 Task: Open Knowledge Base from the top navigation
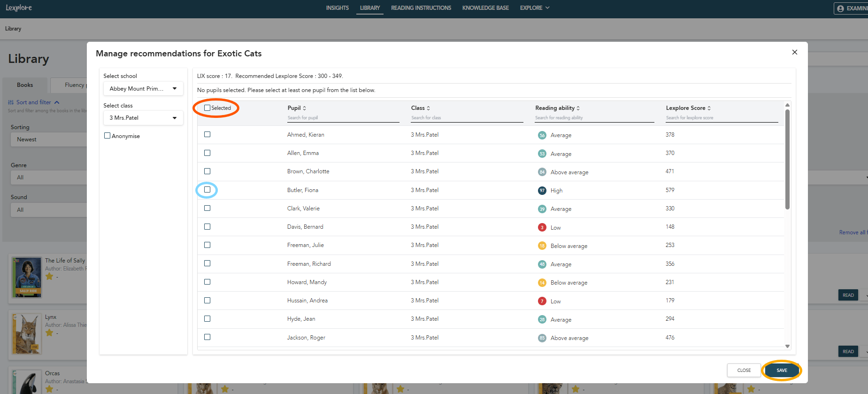pos(485,8)
